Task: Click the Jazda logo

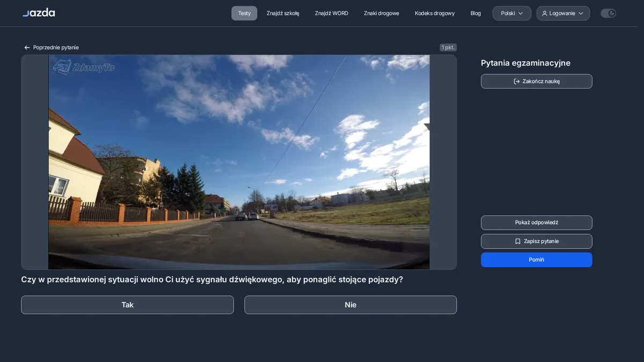Action: coord(39,13)
